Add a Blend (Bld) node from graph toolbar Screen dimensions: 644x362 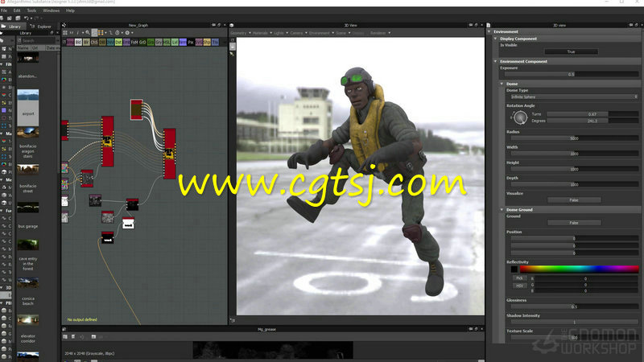click(x=78, y=43)
